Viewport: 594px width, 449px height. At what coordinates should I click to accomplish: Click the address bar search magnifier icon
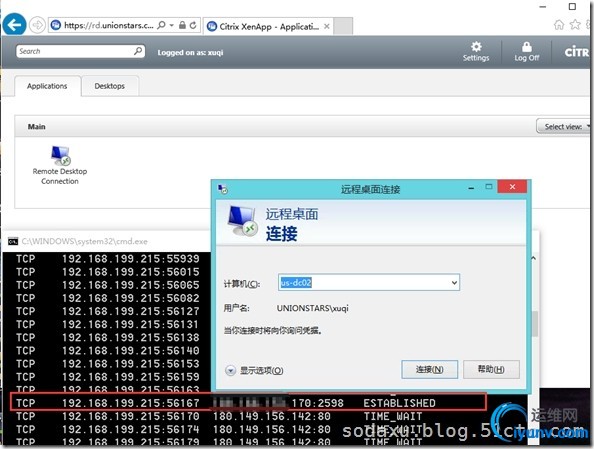[x=161, y=25]
